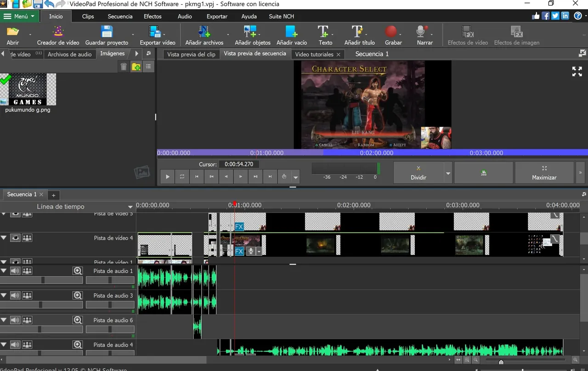Toggle group icon on Pista de vídeo 4

coord(27,238)
